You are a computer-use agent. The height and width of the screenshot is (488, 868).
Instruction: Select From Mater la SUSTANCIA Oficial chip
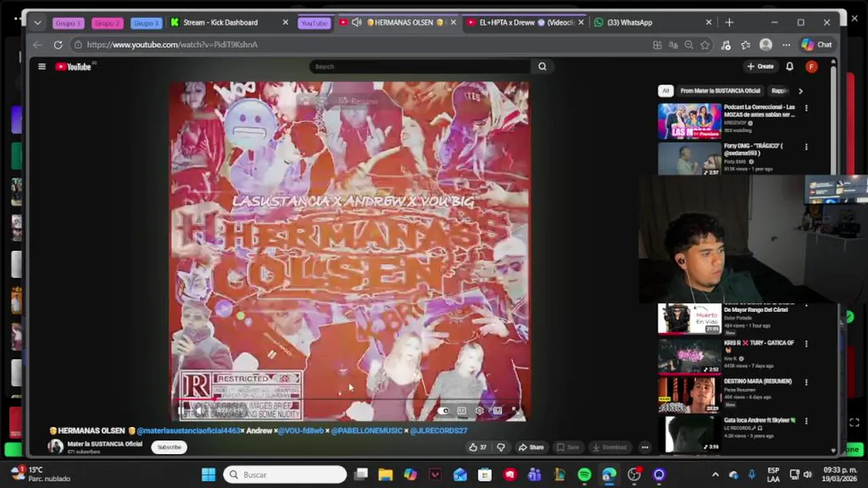point(720,91)
